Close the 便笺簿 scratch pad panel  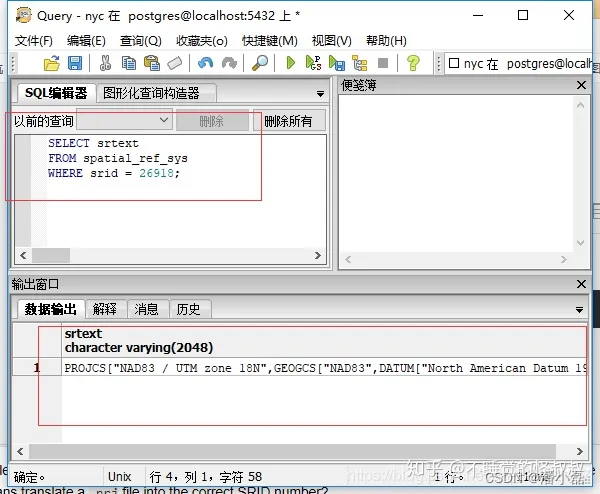coord(581,85)
